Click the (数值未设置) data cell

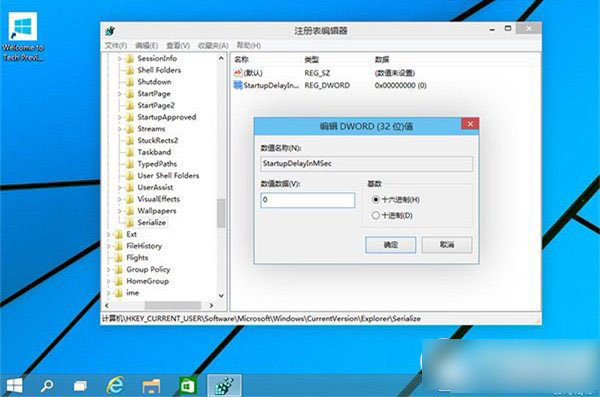coord(395,73)
